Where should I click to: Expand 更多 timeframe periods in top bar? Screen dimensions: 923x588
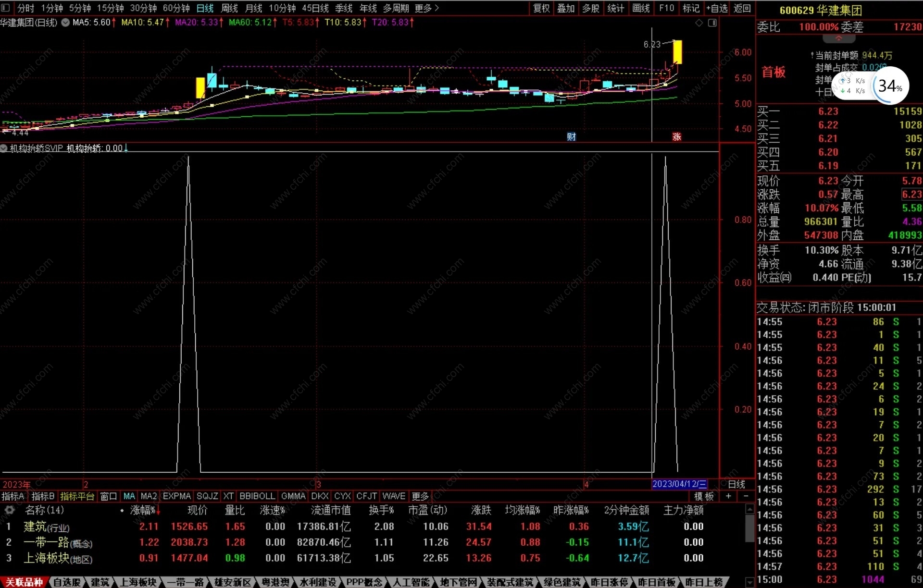click(426, 8)
